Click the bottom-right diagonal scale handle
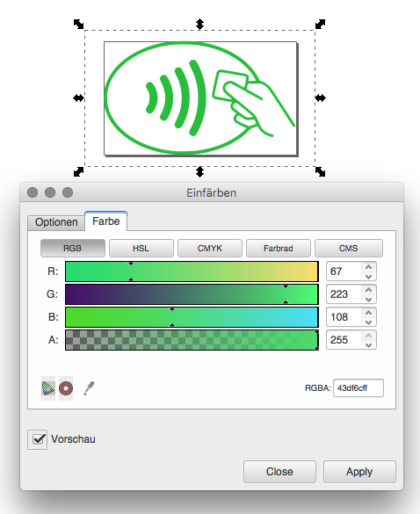Viewport: 420px width, 514px height. (x=321, y=171)
